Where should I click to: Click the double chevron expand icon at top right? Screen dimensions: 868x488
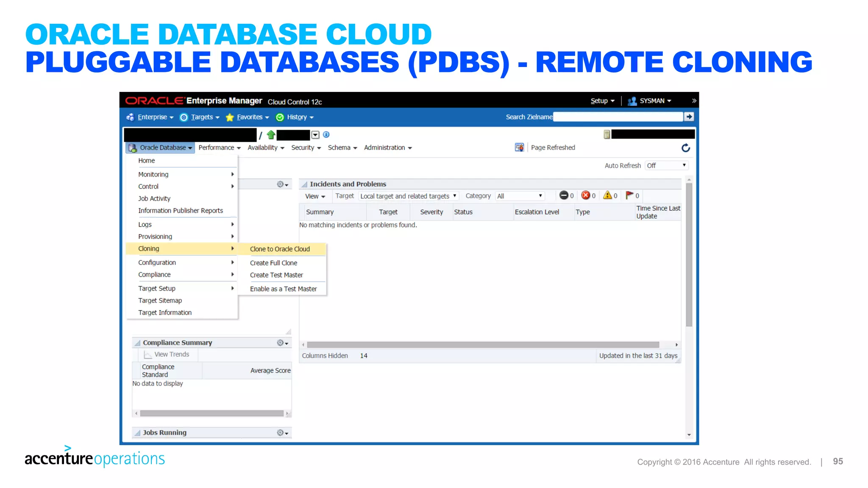(x=694, y=101)
